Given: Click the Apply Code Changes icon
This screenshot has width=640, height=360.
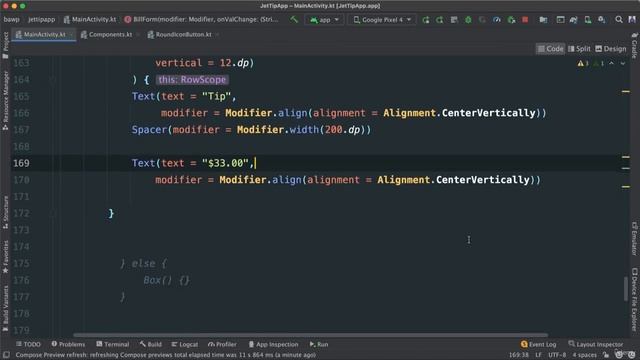Looking at the screenshot, I should point(454,20).
